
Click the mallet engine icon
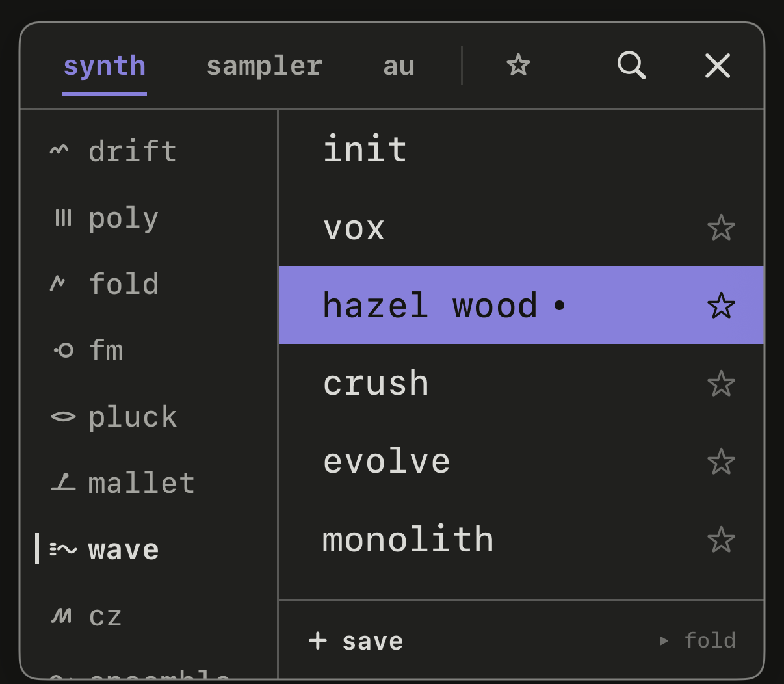coord(63,482)
